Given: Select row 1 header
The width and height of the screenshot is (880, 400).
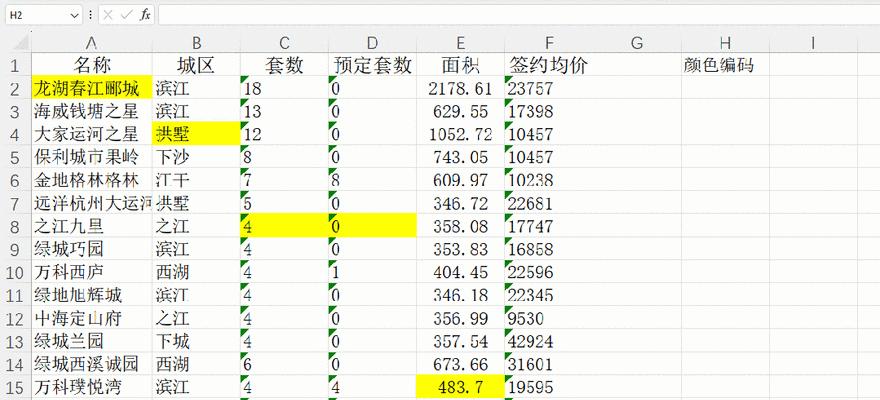Looking at the screenshot, I should (x=16, y=65).
